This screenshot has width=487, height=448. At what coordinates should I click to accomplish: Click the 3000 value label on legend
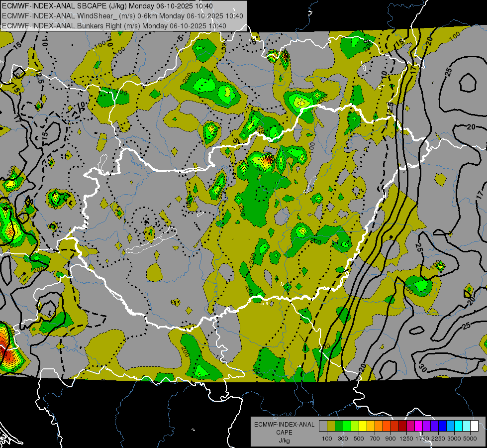tap(454, 439)
